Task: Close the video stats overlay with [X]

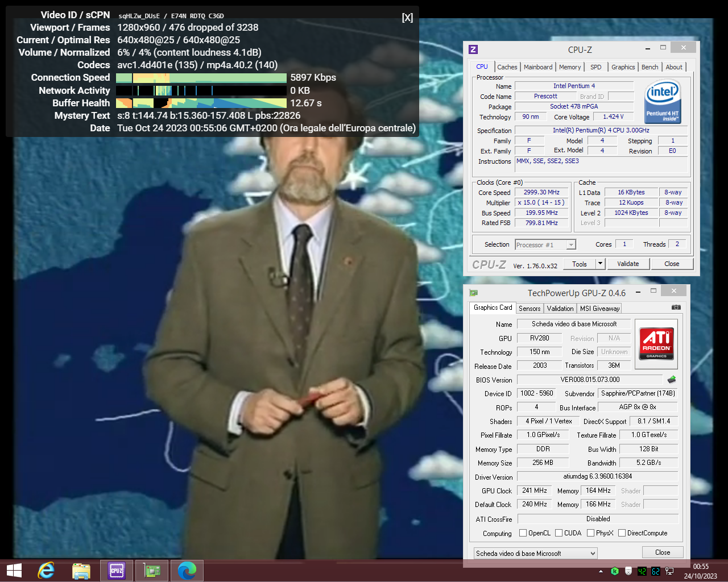Action: (407, 18)
